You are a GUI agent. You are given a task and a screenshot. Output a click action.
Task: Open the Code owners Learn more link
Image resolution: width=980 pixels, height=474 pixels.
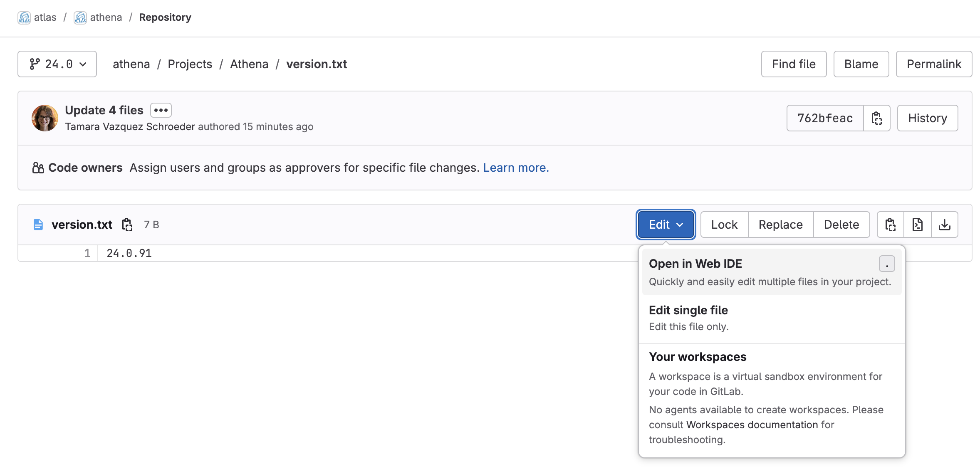pos(516,168)
